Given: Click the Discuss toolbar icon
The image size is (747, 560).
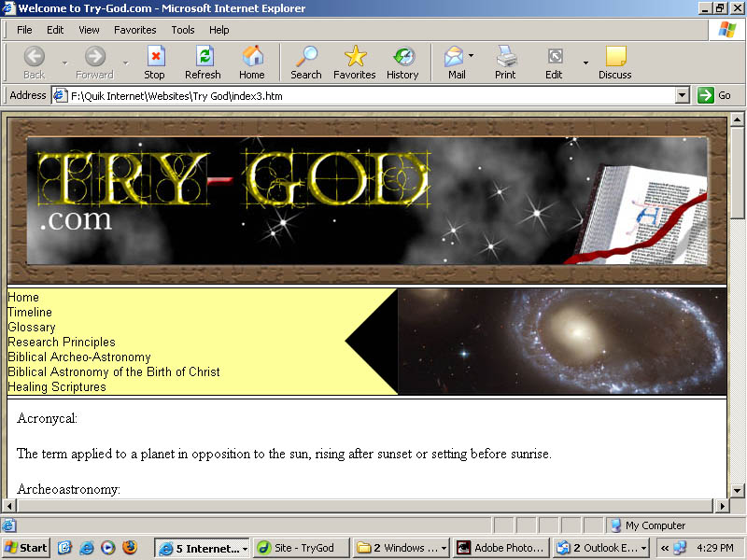Looking at the screenshot, I should click(614, 63).
